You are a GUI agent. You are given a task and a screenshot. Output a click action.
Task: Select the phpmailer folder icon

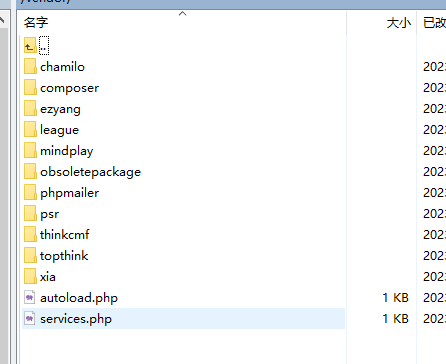point(30,192)
